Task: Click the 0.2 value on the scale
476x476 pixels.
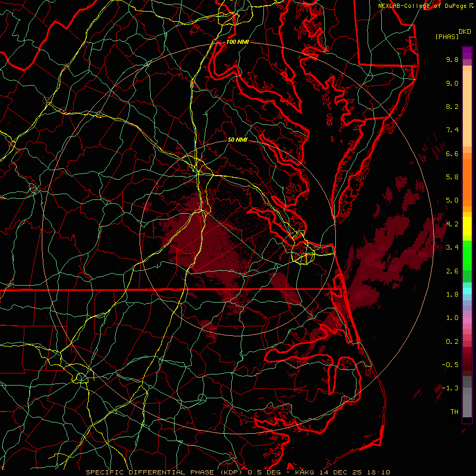Action: click(452, 342)
